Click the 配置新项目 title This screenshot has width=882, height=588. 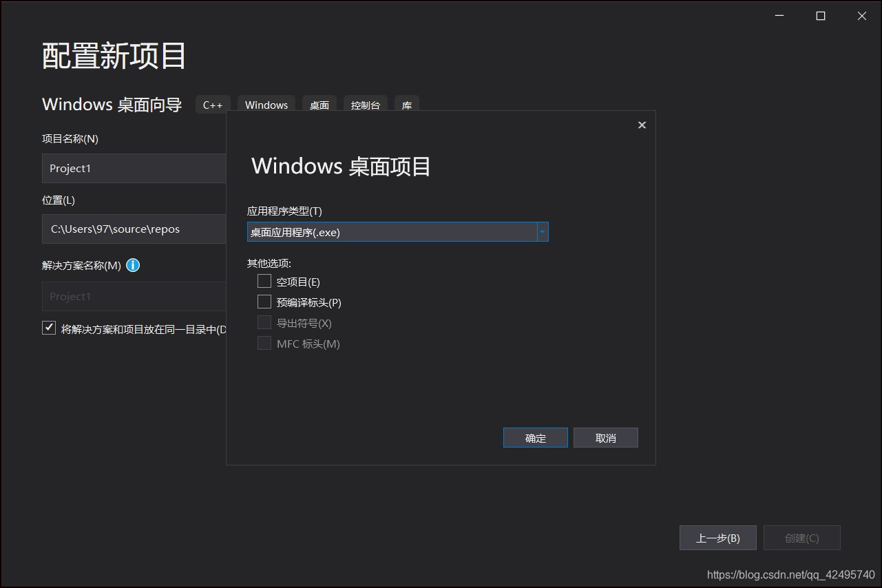pyautogui.click(x=114, y=56)
